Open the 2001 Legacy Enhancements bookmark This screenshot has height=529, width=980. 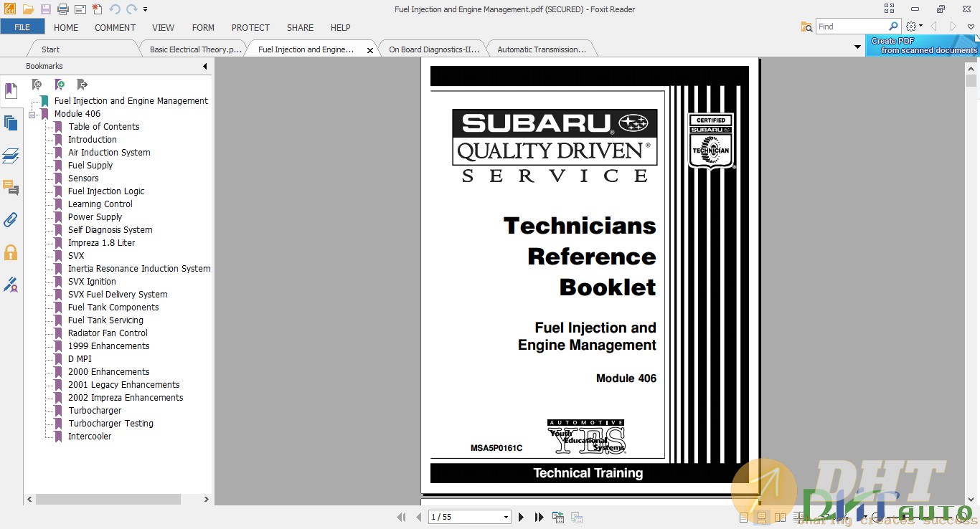[123, 385]
